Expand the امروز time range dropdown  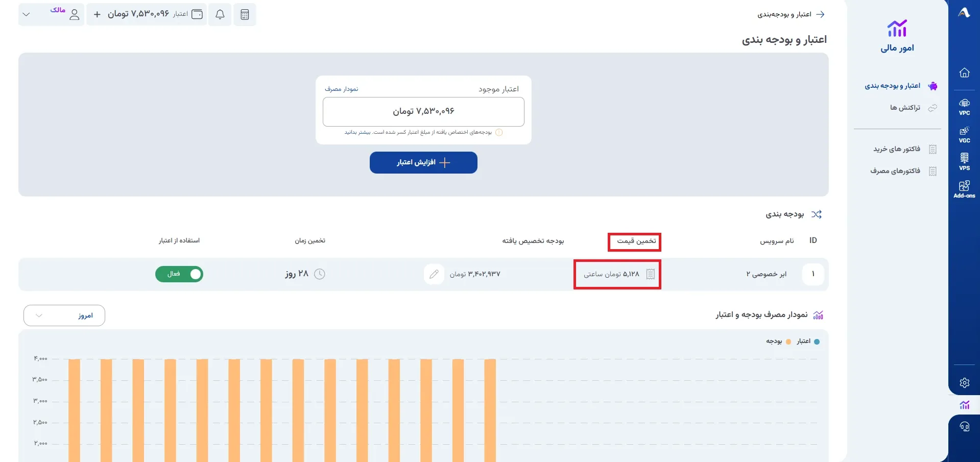coord(64,315)
